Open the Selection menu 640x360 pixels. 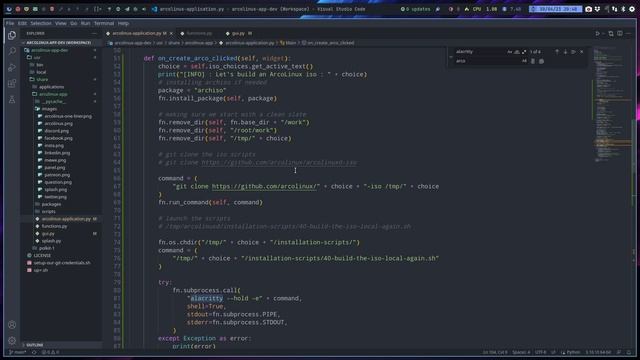coord(41,23)
